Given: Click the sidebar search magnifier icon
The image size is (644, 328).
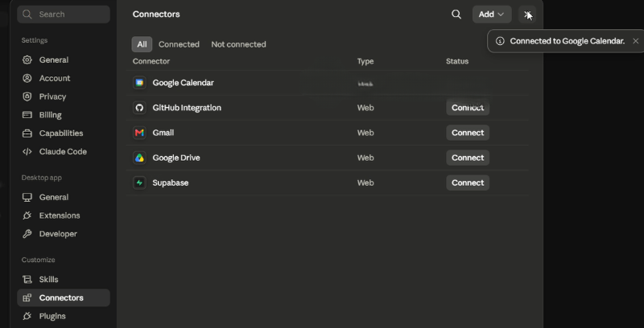Looking at the screenshot, I should pyautogui.click(x=27, y=14).
